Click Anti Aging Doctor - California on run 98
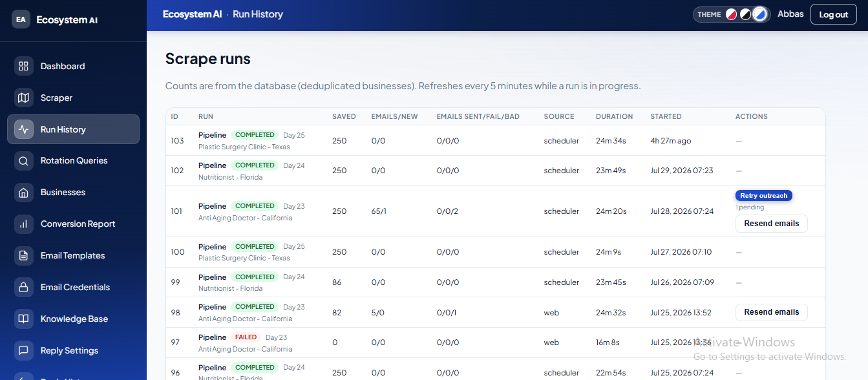This screenshot has height=380, width=868. tap(245, 319)
